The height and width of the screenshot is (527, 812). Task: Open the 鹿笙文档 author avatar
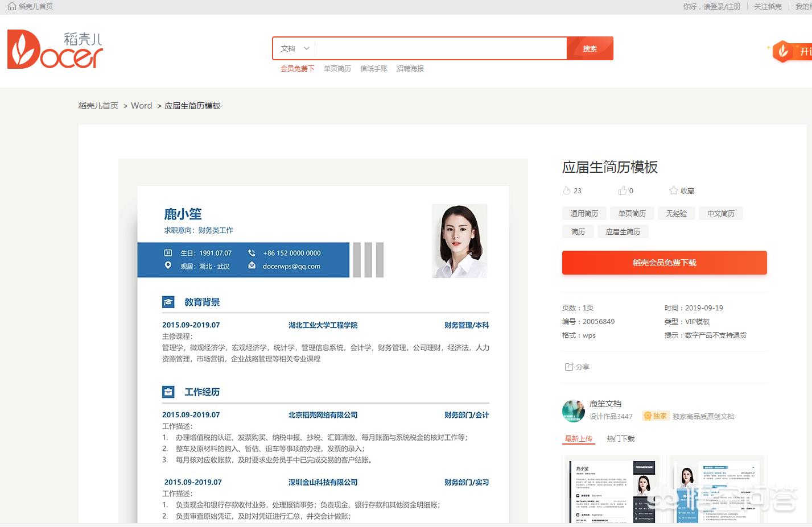[x=574, y=411]
